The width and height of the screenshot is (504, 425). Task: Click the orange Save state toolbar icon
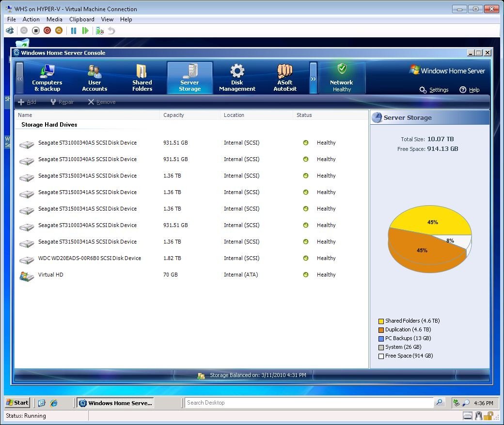coord(59,31)
